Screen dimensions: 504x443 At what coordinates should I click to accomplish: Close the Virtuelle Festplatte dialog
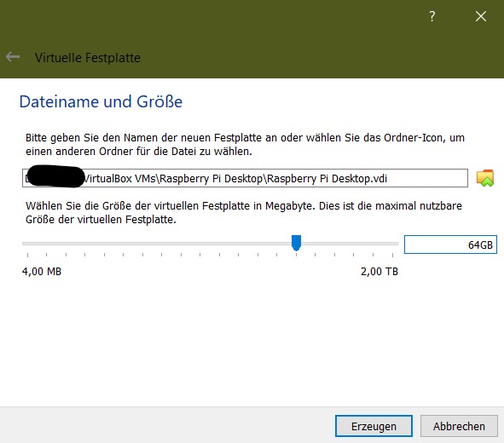pyautogui.click(x=481, y=16)
